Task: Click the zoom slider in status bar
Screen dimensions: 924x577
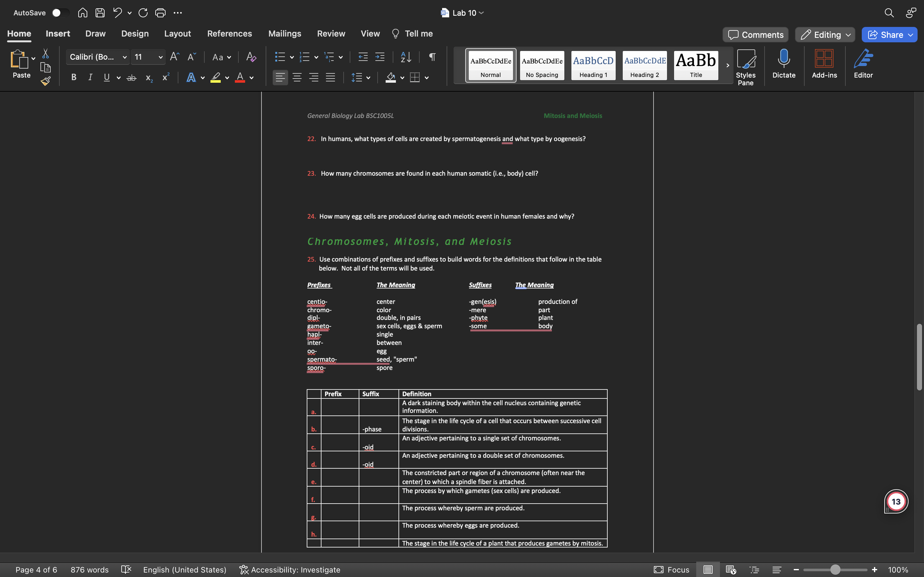Action: [x=835, y=570]
